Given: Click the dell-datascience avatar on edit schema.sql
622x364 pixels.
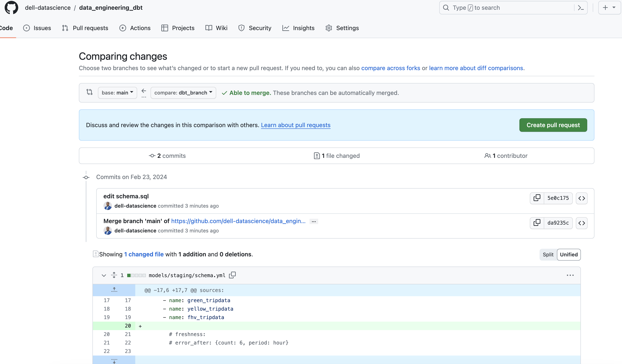Looking at the screenshot, I should click(x=108, y=206).
